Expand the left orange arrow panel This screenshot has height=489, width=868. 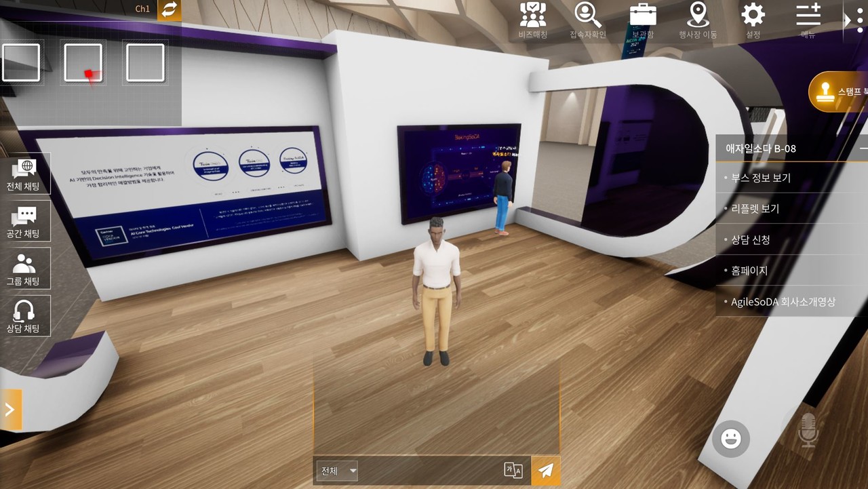[x=10, y=409]
